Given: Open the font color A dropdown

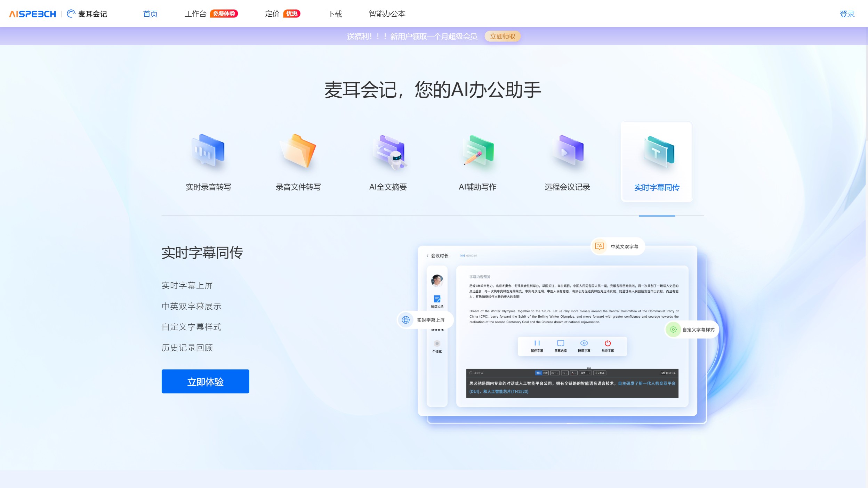Looking at the screenshot, I should pyautogui.click(x=573, y=373).
